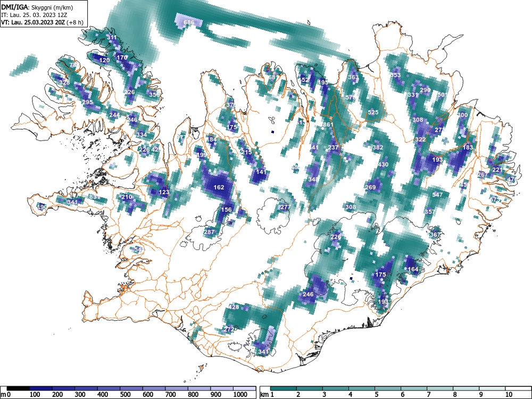532x399 pixels.
Task: Click the map value 277 on the glacier
Action: pyautogui.click(x=286, y=207)
